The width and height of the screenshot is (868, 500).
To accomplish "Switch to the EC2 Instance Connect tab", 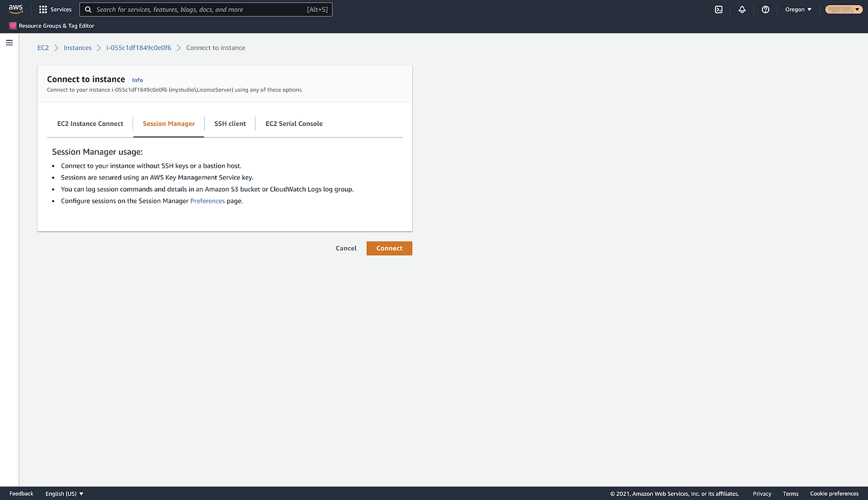I will (91, 123).
